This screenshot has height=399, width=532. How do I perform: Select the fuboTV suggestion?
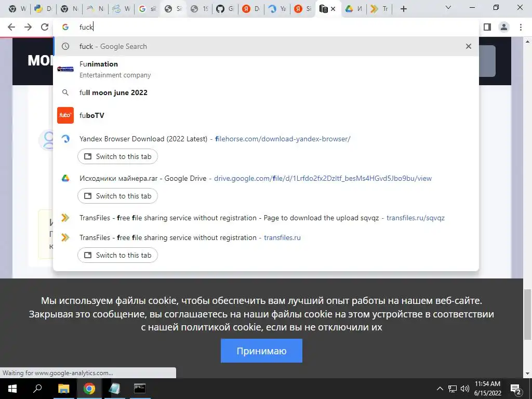point(266,115)
